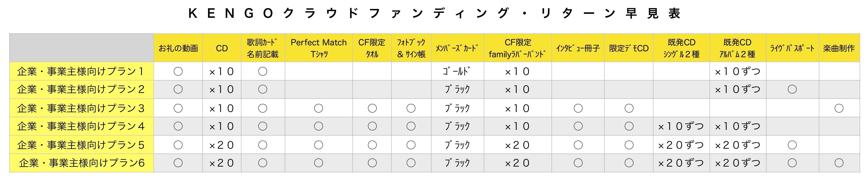
Task: Click the 限定デモCD column header
Action: pyautogui.click(x=629, y=48)
